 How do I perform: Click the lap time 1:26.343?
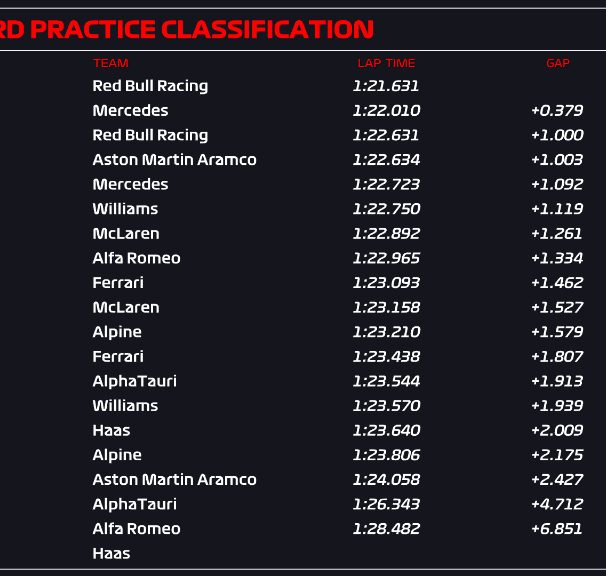[386, 504]
